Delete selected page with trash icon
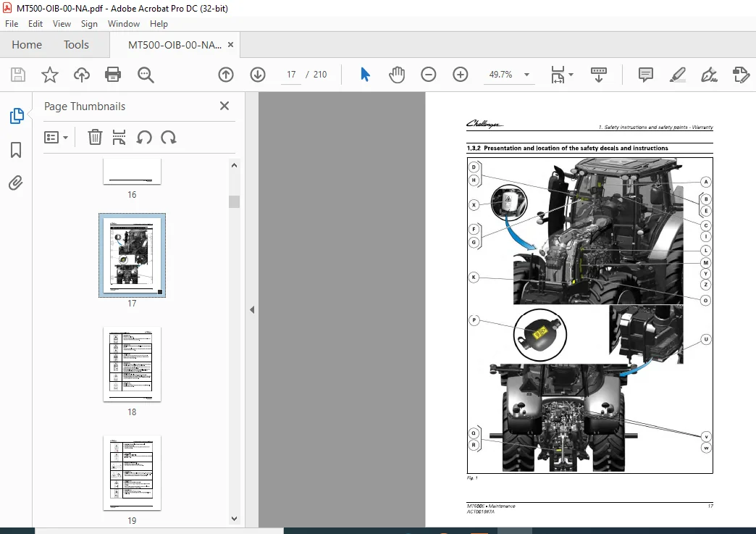Viewport: 756px width, 534px height. click(x=95, y=138)
